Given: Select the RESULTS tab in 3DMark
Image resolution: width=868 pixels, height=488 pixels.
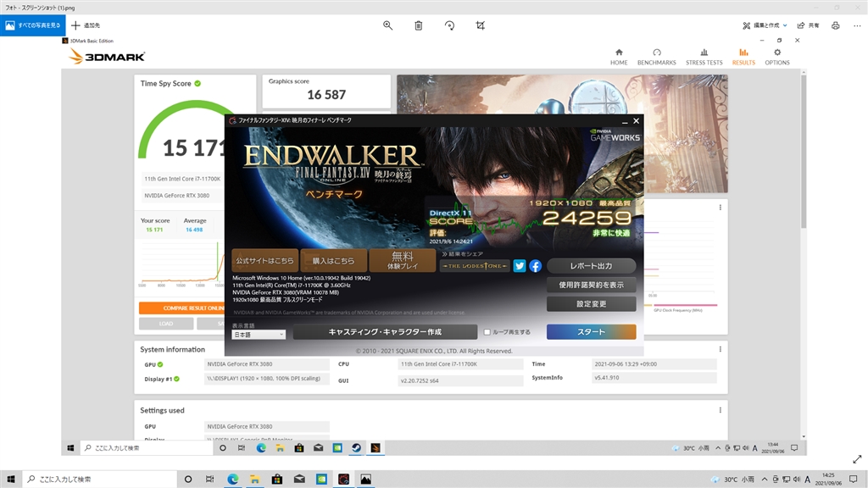Looking at the screenshot, I should 743,57.
